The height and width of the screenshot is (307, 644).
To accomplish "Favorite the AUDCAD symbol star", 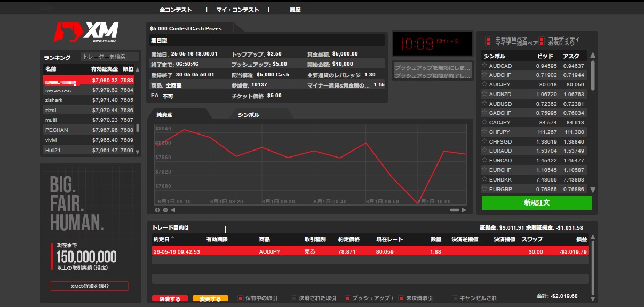I will click(484, 66).
